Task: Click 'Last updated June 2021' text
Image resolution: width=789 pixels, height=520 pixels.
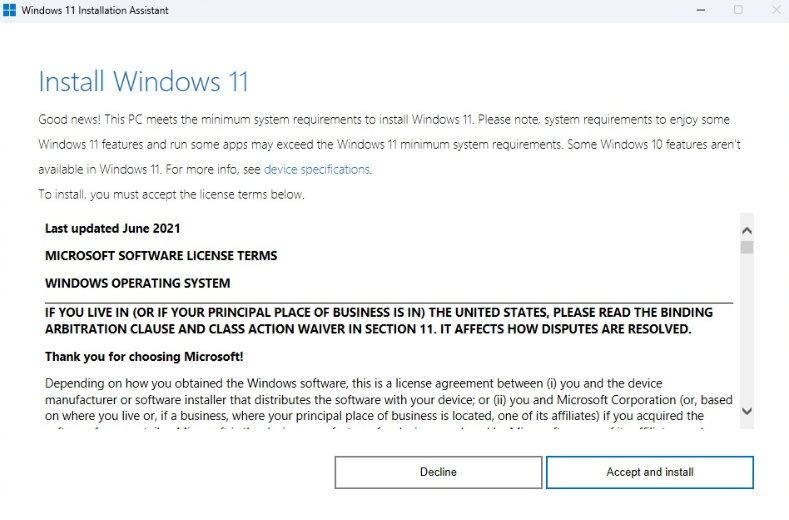Action: 112,229
